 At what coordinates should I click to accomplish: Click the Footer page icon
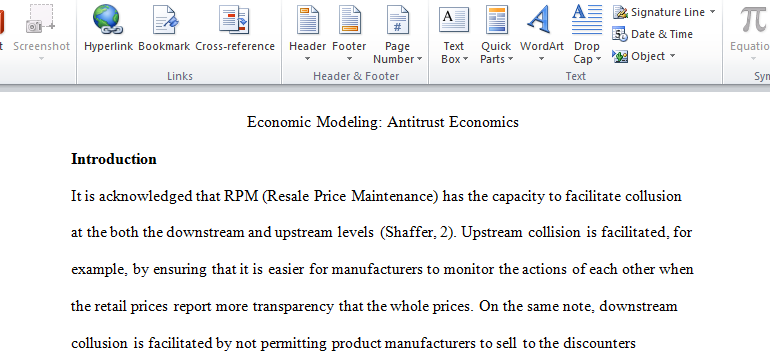(x=349, y=20)
